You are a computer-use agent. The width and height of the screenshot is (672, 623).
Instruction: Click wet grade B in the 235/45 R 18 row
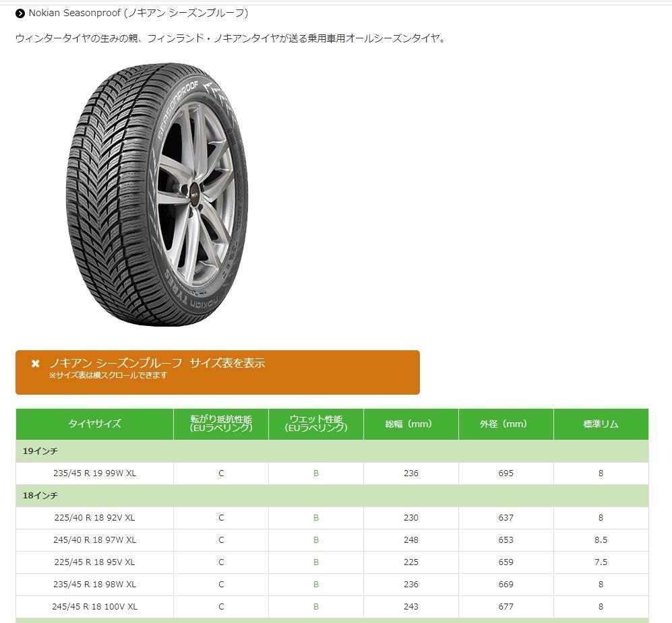[316, 585]
